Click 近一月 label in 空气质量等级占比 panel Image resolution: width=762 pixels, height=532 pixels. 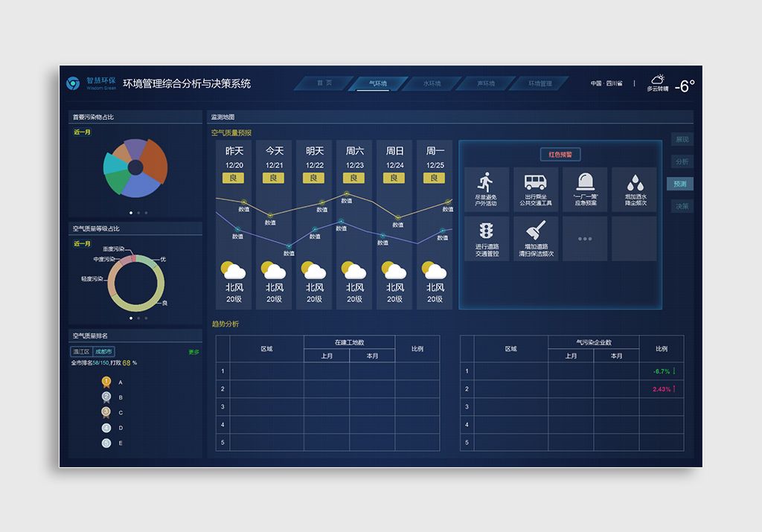pos(82,244)
